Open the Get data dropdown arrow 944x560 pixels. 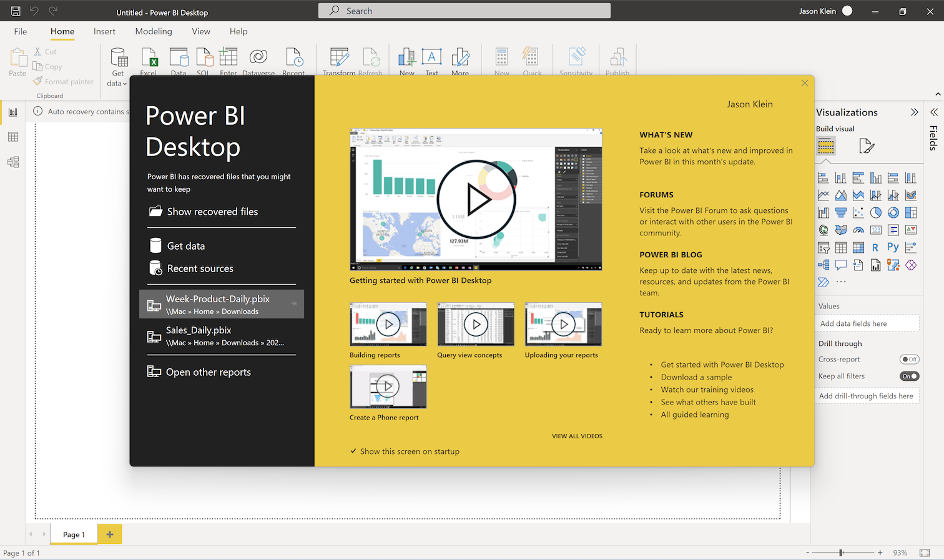pyautogui.click(x=125, y=84)
